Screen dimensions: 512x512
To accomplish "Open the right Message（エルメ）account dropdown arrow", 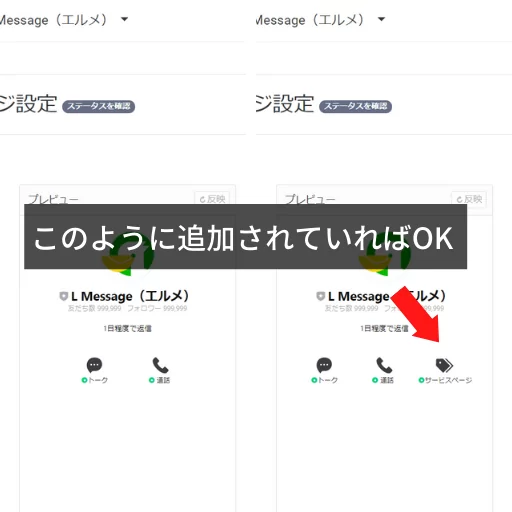I will [381, 19].
